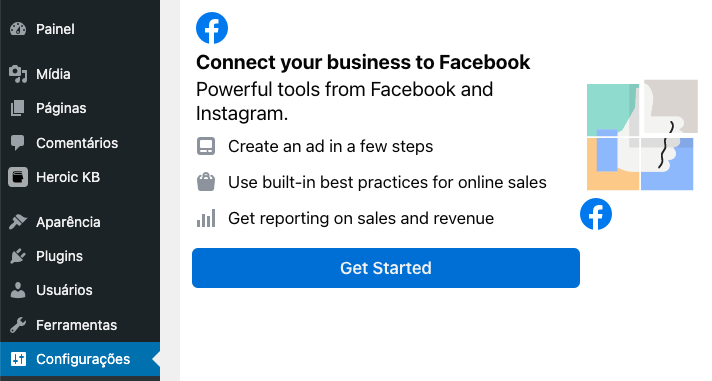The image size is (712, 381).
Task: Click the shopping bag icon for online sales
Action: point(206,182)
